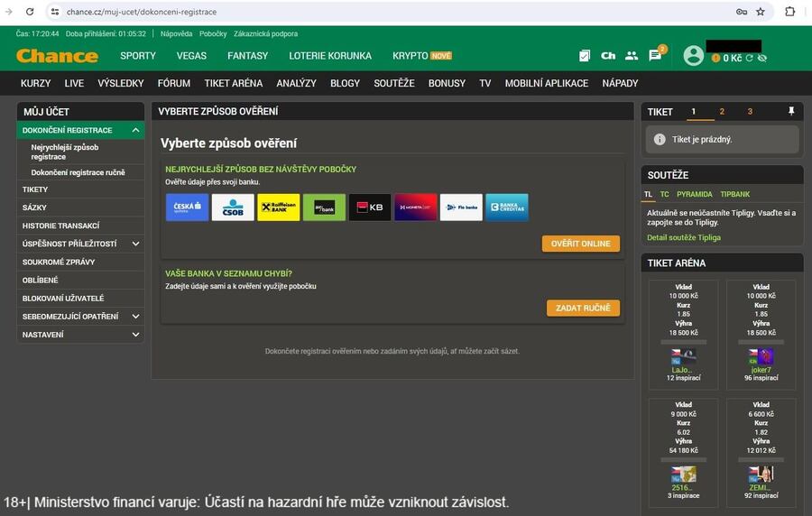Expand Úspěšnost příležitostí menu
Image resolution: width=812 pixels, height=516 pixels.
pos(135,244)
